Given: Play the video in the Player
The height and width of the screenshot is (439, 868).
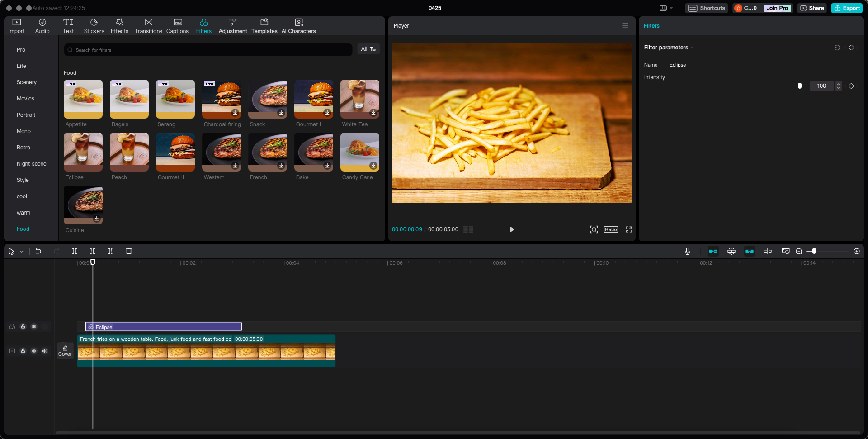Looking at the screenshot, I should coord(512,229).
